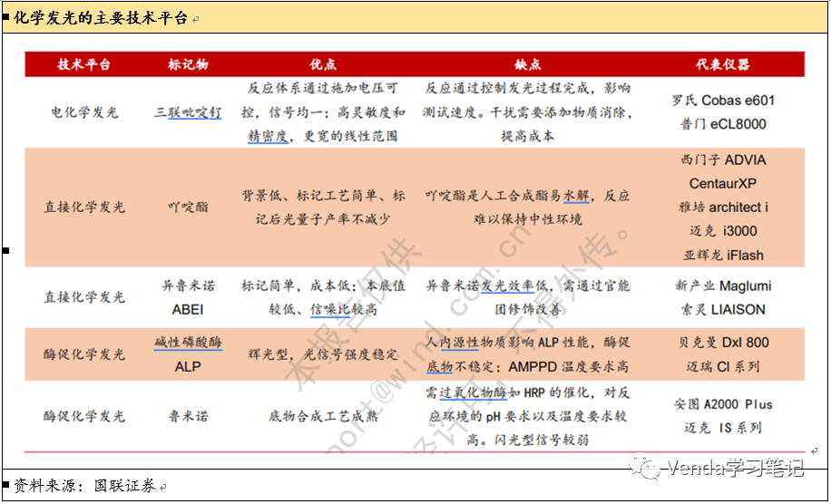The image size is (831, 504).
Task: Click the 鲁米诺 marker cell
Action: pos(188,416)
